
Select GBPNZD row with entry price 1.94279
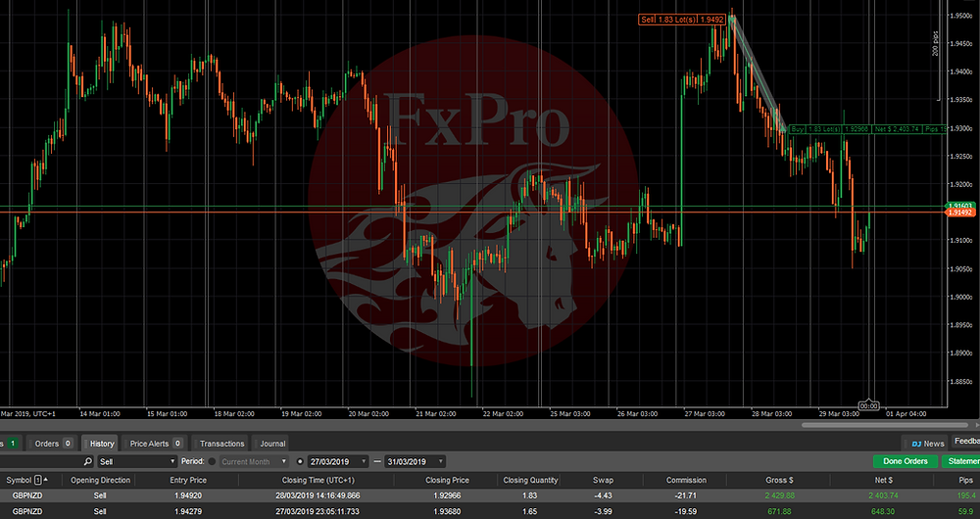pyautogui.click(x=490, y=511)
